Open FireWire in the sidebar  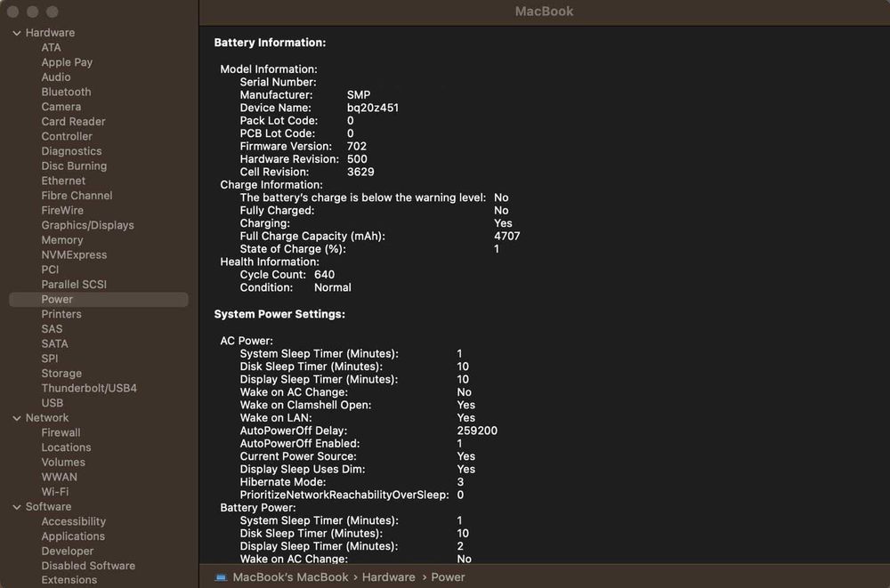(x=62, y=210)
